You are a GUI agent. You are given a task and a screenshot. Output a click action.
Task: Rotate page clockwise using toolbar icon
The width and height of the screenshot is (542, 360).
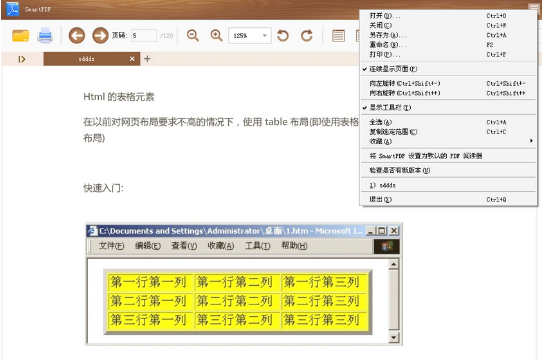307,35
